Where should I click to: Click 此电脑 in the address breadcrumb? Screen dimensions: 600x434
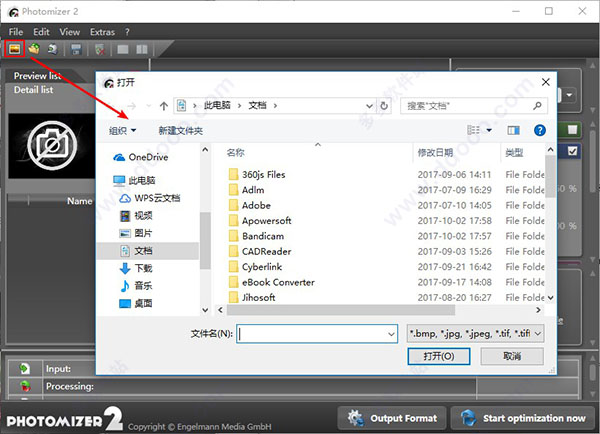pyautogui.click(x=217, y=106)
